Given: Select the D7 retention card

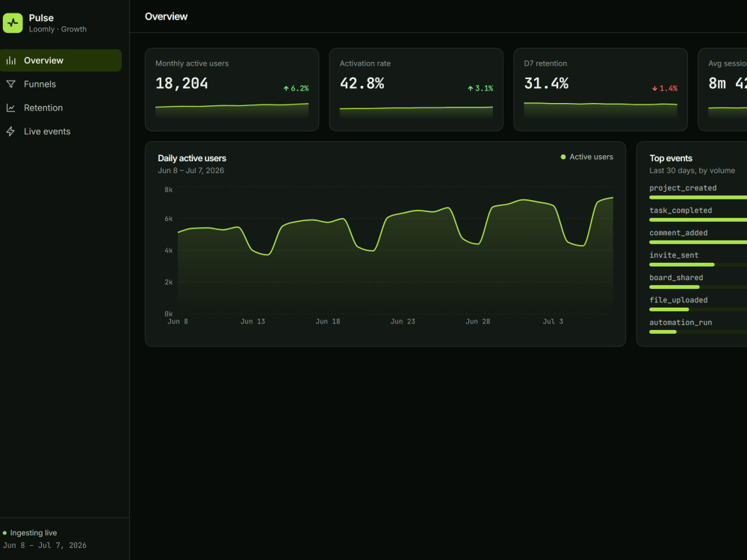Looking at the screenshot, I should [x=601, y=90].
